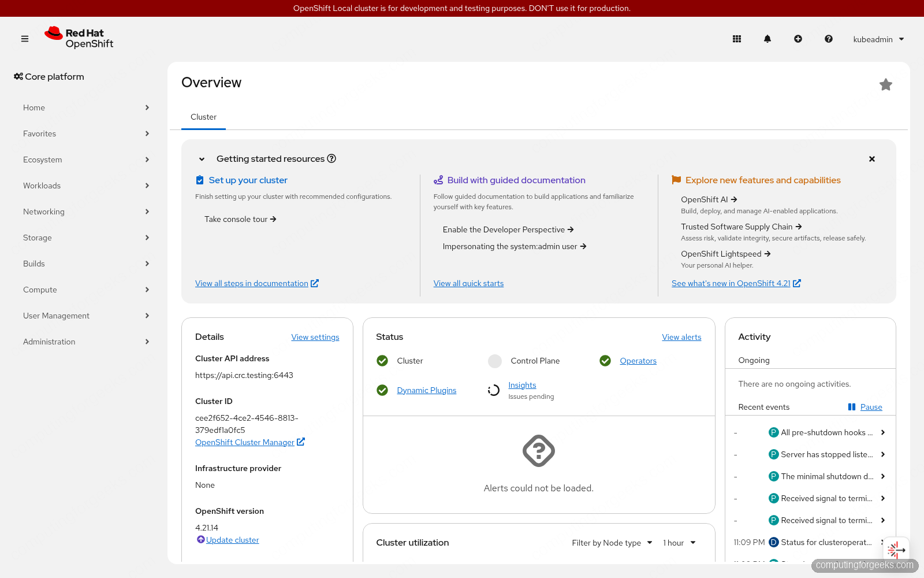Expand the Workloads navigation section
The width and height of the screenshot is (924, 578).
(86, 186)
